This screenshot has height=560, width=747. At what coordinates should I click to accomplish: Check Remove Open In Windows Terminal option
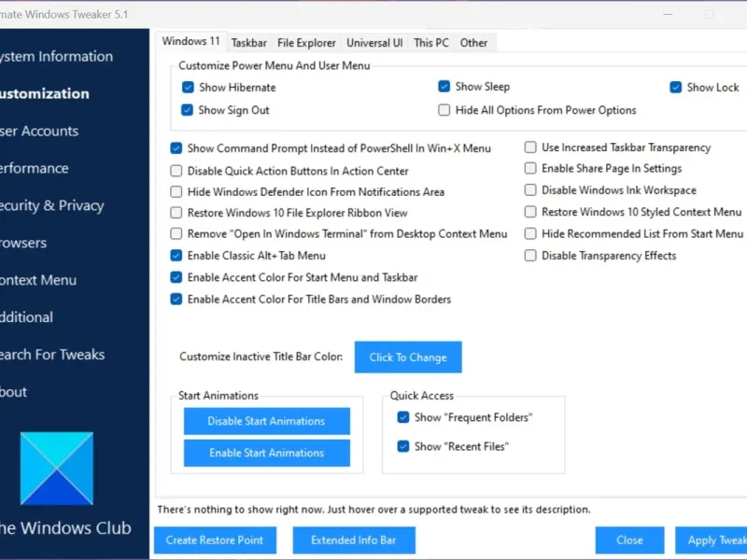click(x=176, y=233)
